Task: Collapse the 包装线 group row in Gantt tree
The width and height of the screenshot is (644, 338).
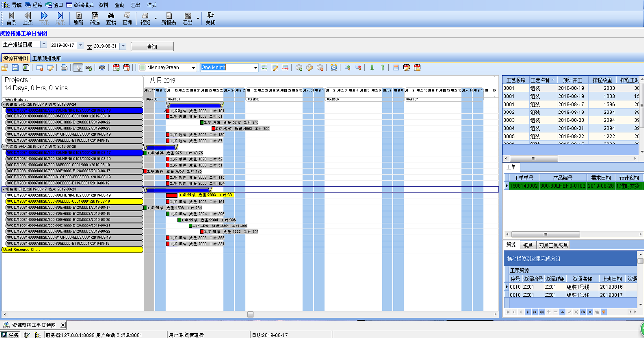Action: pyautogui.click(x=4, y=104)
